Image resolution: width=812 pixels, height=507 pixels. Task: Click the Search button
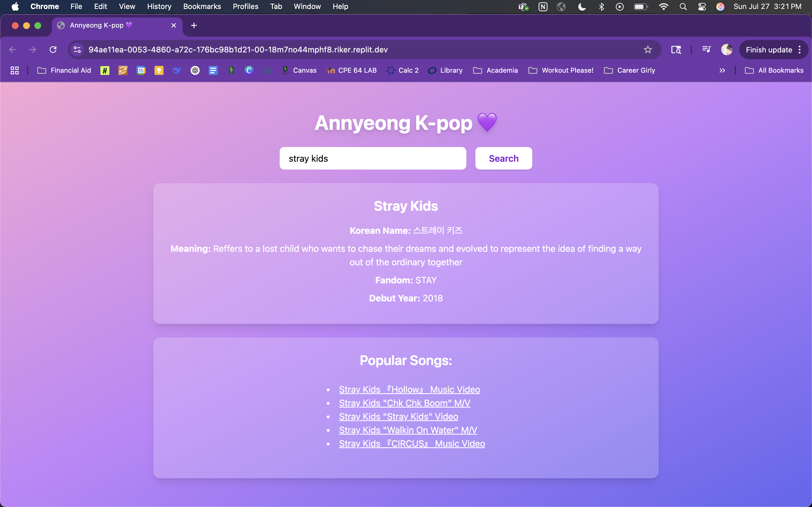[x=503, y=158]
